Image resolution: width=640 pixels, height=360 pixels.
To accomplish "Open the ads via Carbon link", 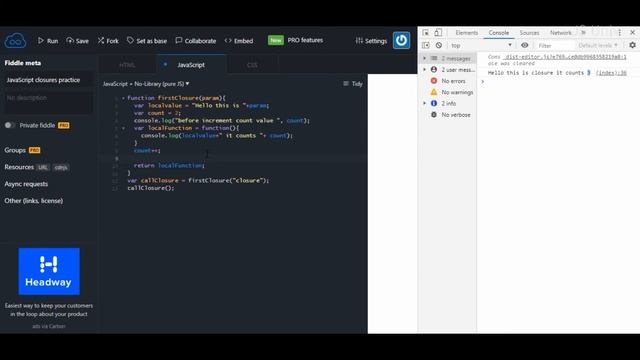I will pyautogui.click(x=49, y=326).
